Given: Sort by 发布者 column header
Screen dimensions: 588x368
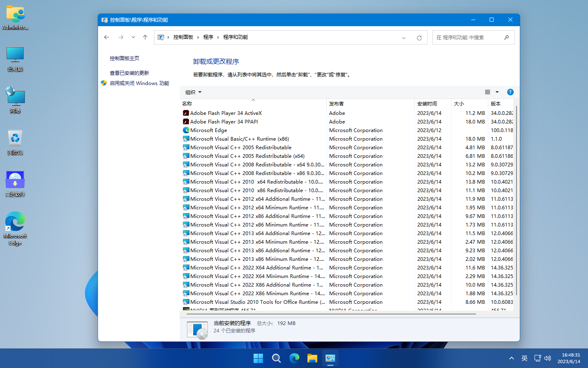Looking at the screenshot, I should click(x=371, y=104).
